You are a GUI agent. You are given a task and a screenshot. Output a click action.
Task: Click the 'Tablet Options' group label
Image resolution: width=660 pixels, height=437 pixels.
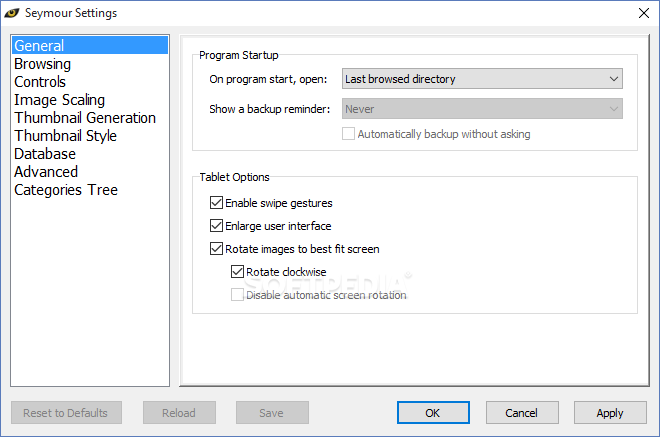234,177
